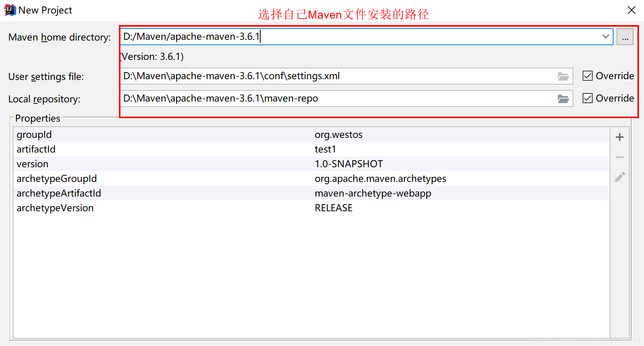Browse Maven home directory with ellipsis button

(625, 37)
